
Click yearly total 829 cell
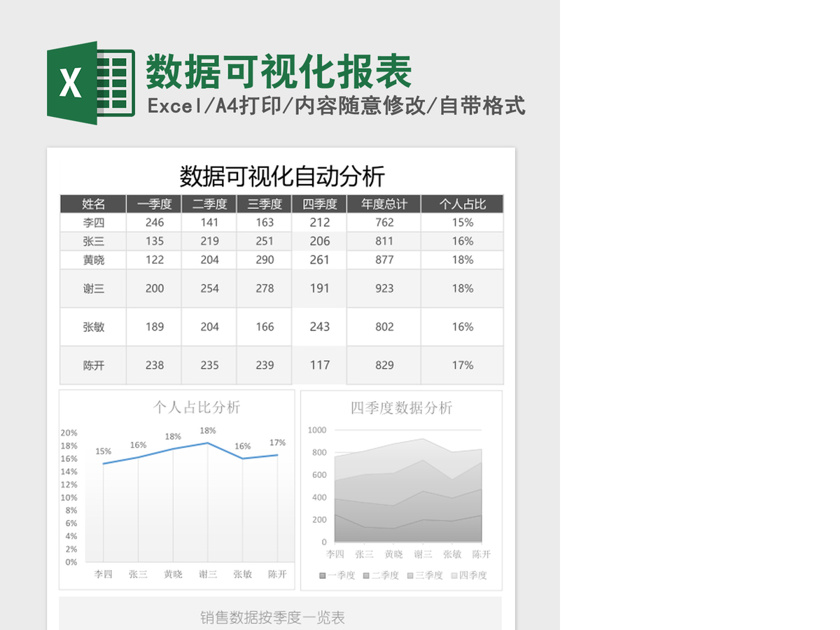click(x=384, y=365)
